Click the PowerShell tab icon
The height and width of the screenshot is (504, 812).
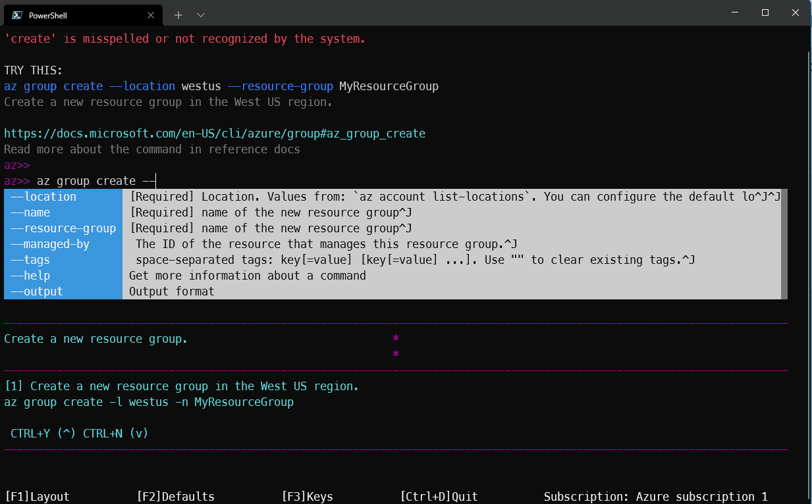17,15
